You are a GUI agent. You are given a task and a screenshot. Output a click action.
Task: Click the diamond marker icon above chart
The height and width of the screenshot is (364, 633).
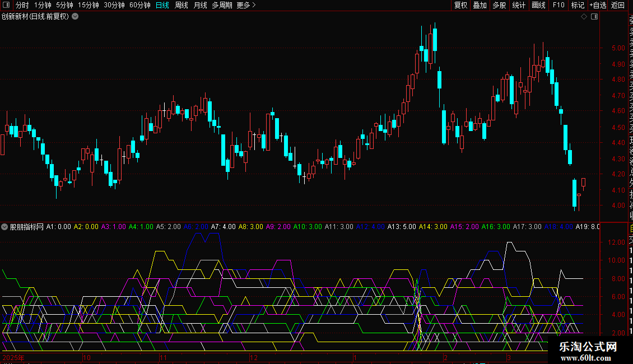(584, 17)
